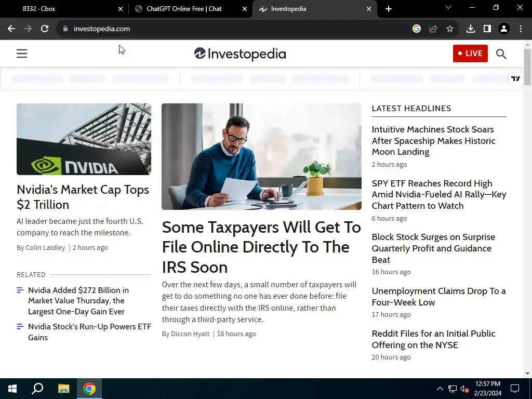532x399 pixels.
Task: Open Nvidia Added $272 Billion related article
Action: tap(78, 301)
